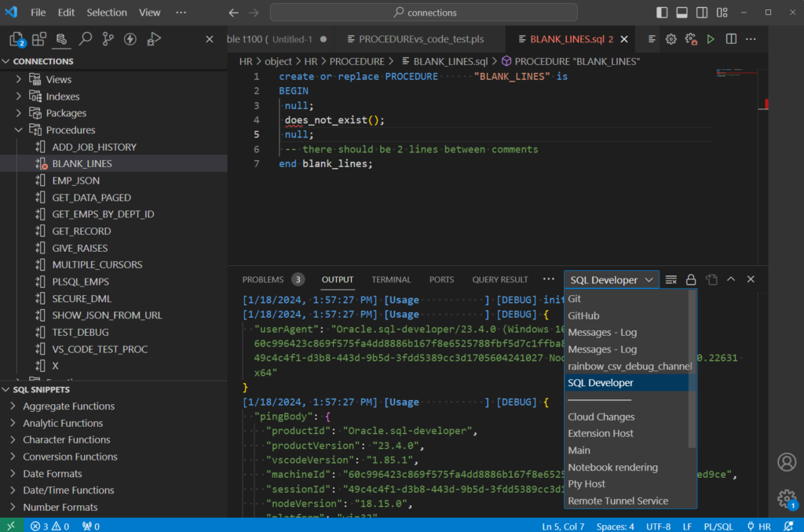
Task: Click the PL/SQL language mode in status bar
Action: point(718,527)
